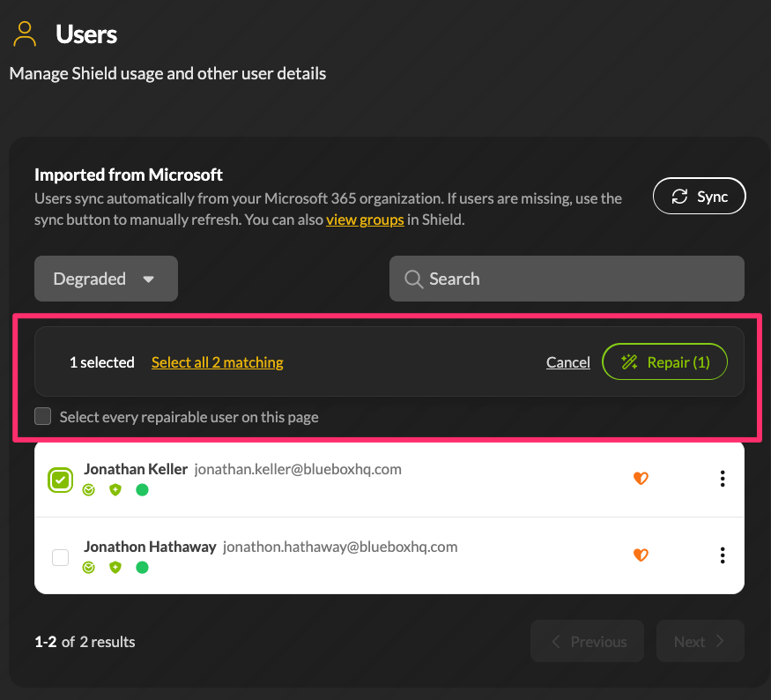Cancel the current selection
Viewport: 771px width, 700px height.
(x=568, y=362)
